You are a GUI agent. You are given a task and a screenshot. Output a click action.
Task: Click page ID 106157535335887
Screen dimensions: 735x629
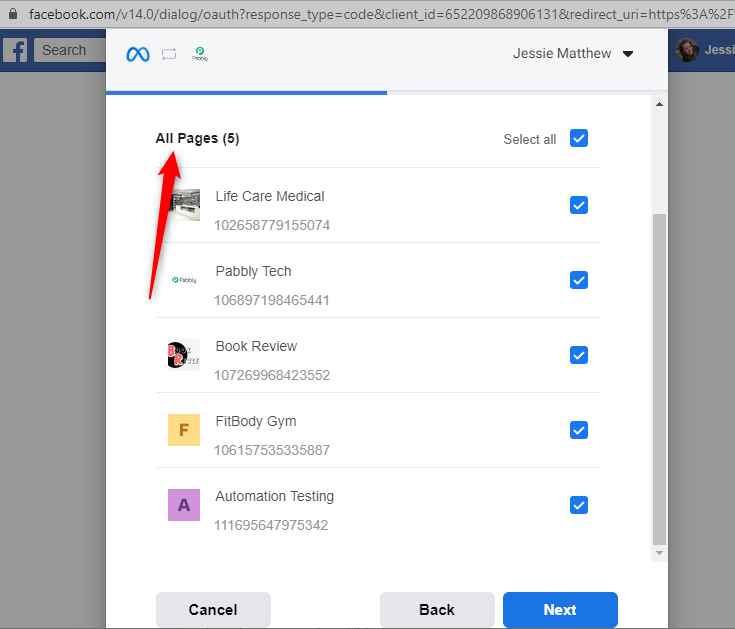click(272, 450)
